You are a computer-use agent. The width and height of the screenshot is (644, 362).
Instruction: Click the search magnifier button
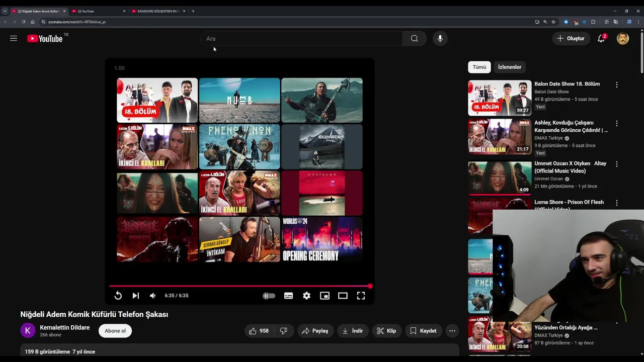tap(414, 39)
